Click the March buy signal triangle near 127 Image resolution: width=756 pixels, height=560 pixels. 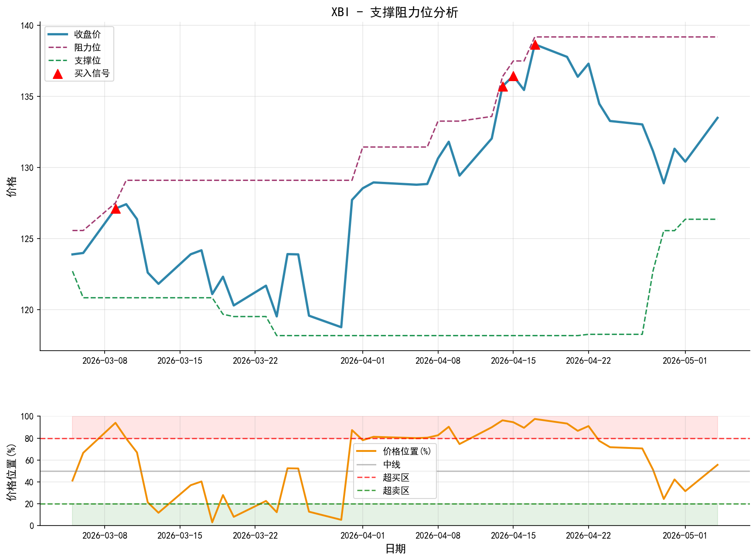[116, 209]
